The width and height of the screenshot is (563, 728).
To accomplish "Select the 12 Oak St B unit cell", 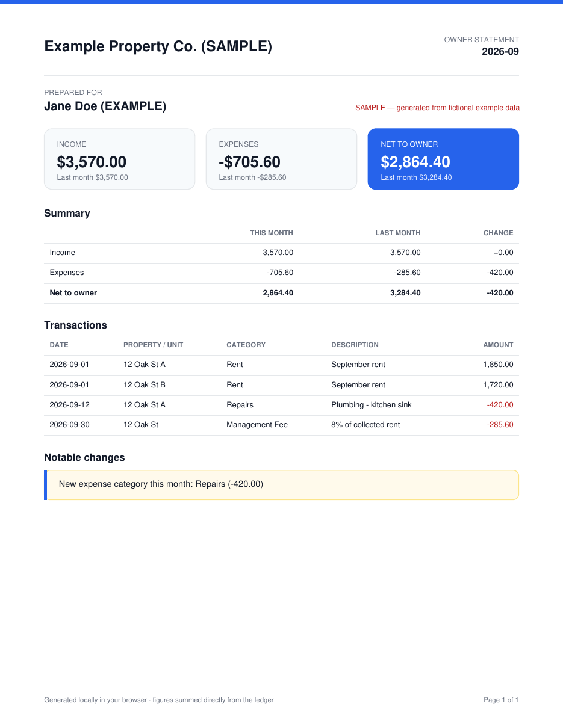I will [x=145, y=385].
